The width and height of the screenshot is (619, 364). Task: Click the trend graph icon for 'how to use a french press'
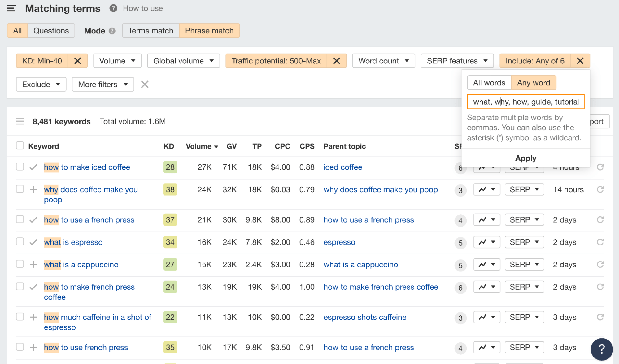pos(480,220)
